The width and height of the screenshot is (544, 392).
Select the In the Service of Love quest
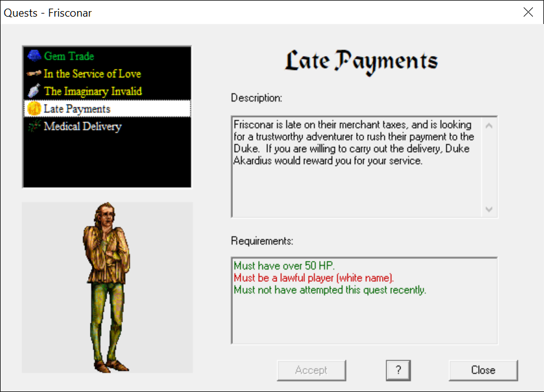click(x=92, y=74)
